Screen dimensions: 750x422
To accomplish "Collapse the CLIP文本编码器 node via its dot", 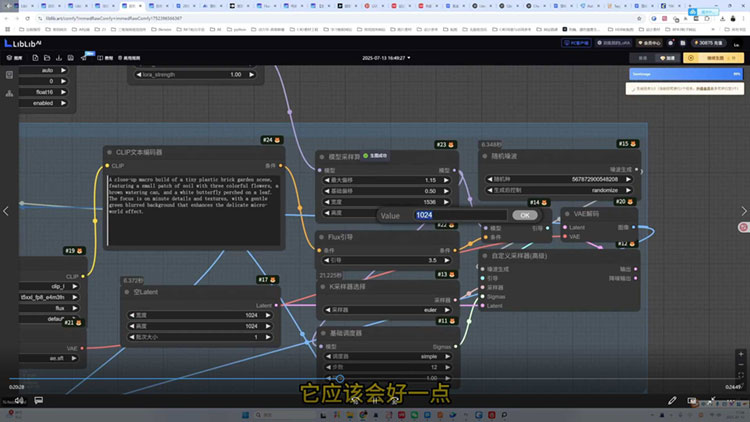I will click(110, 153).
